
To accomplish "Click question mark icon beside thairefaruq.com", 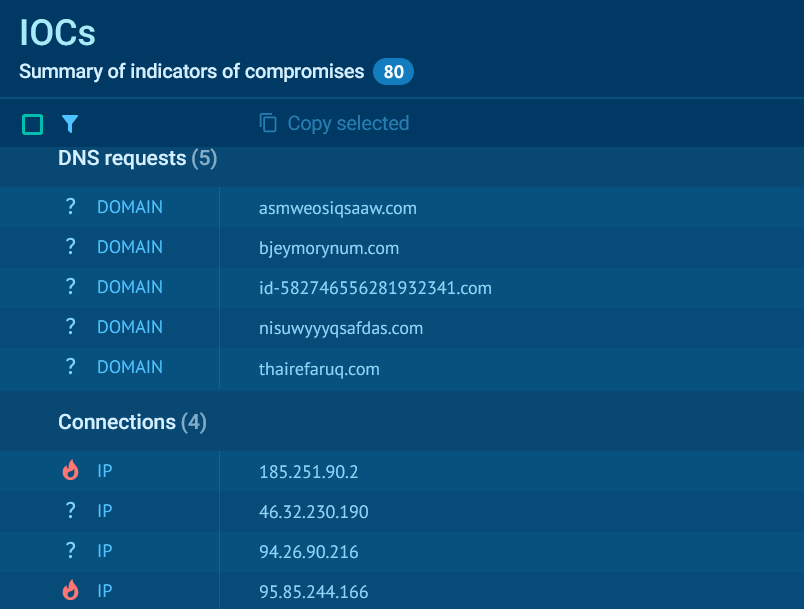I will (x=70, y=367).
